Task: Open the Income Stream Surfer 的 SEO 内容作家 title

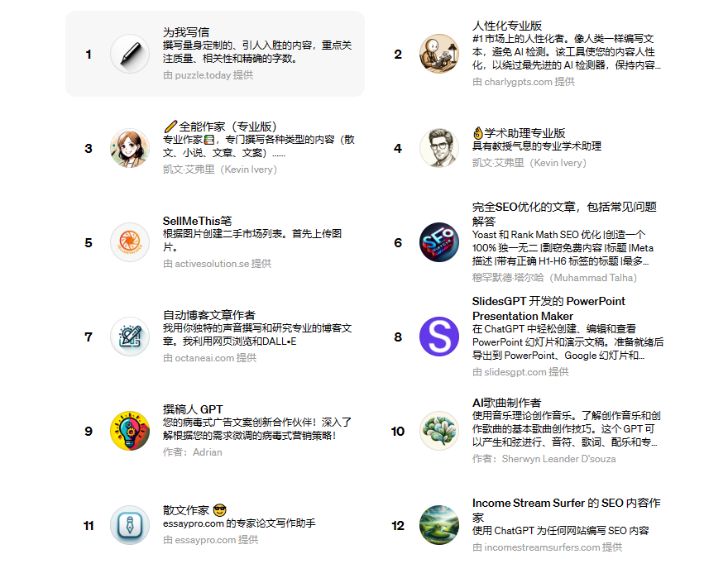Action: [567, 509]
